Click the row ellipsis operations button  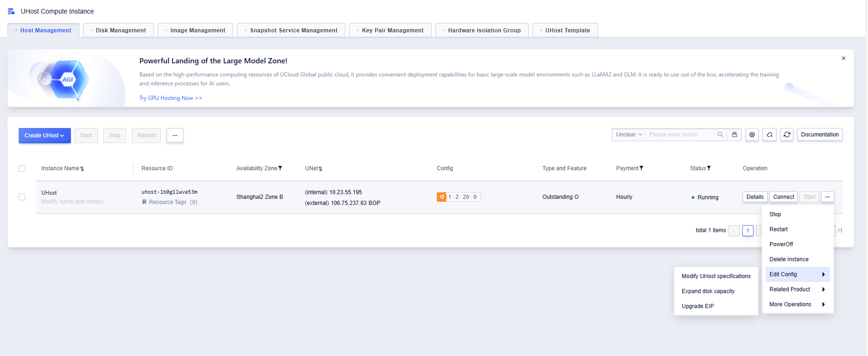[x=828, y=197]
